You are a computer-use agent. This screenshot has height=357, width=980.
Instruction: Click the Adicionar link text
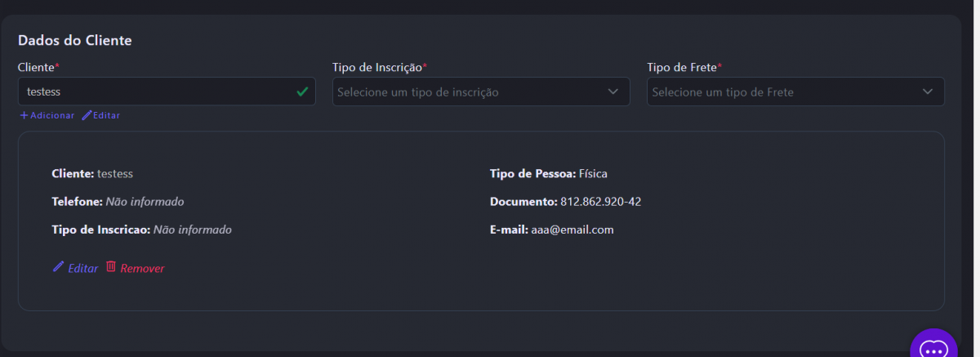(52, 115)
